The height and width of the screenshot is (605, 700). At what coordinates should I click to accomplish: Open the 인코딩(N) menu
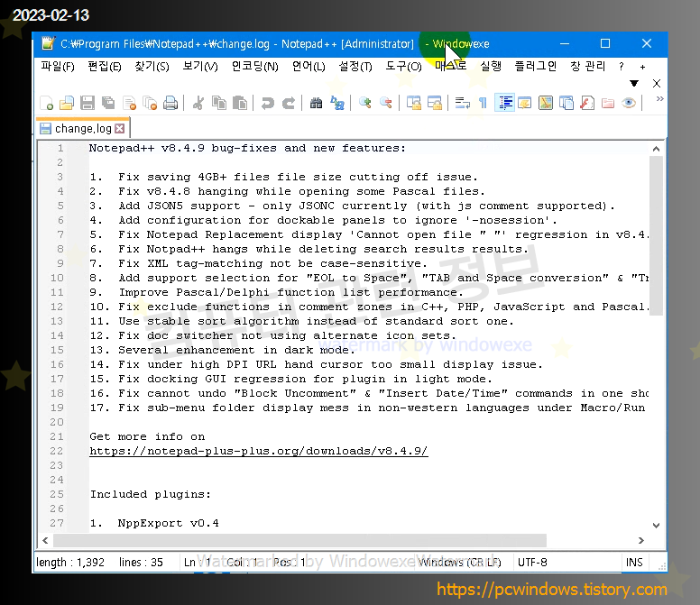(x=255, y=67)
